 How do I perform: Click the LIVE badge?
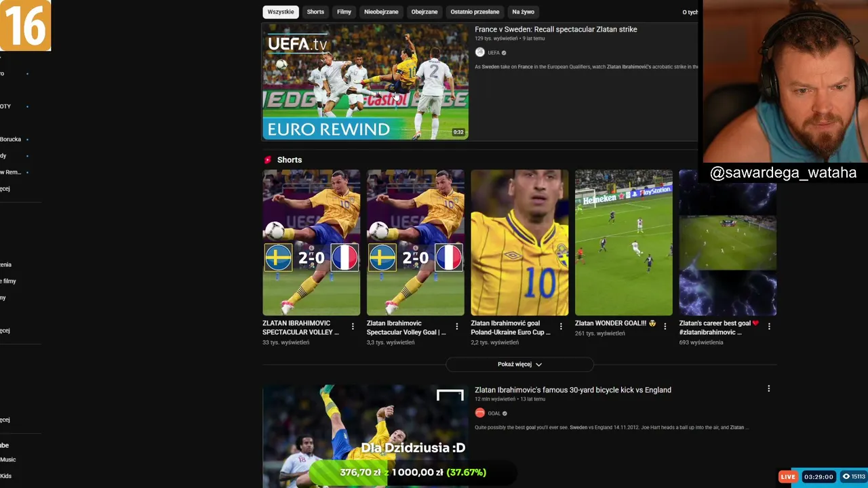tap(787, 477)
